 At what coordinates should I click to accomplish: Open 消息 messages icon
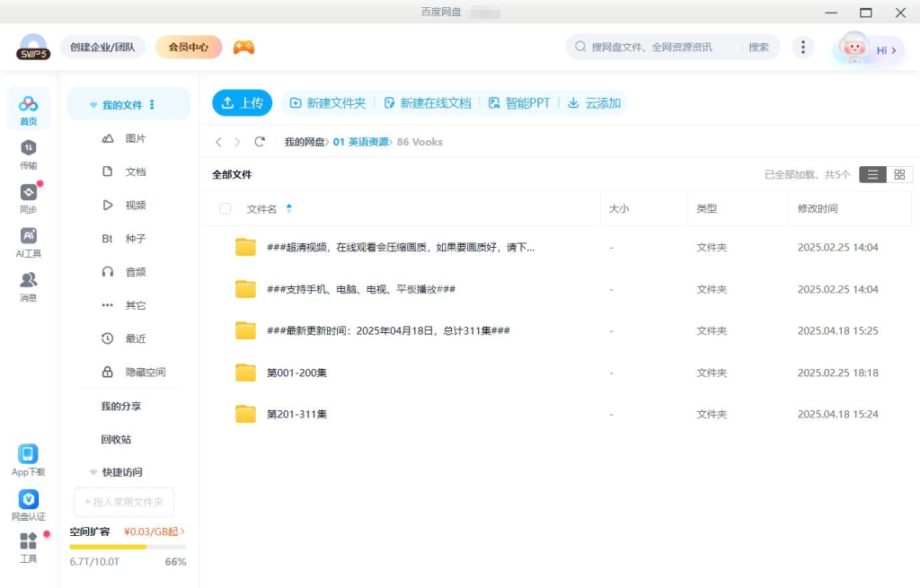coord(29,280)
